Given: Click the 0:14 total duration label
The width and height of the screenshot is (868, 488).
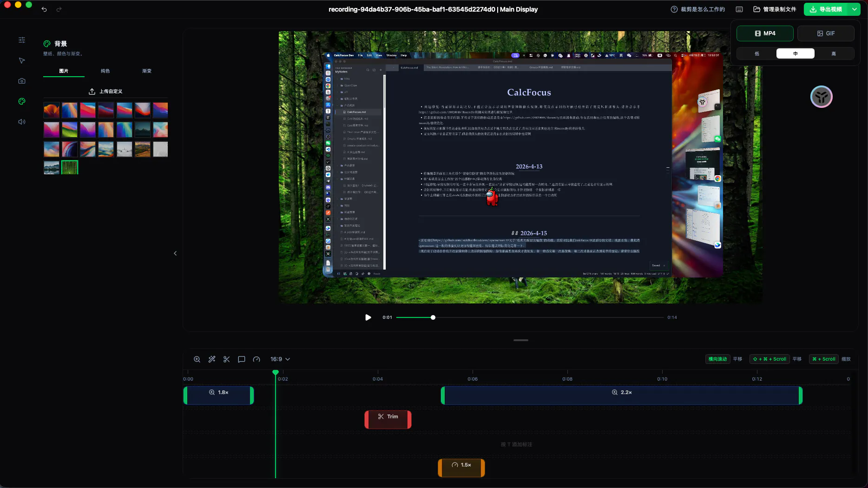Looking at the screenshot, I should coord(672,317).
